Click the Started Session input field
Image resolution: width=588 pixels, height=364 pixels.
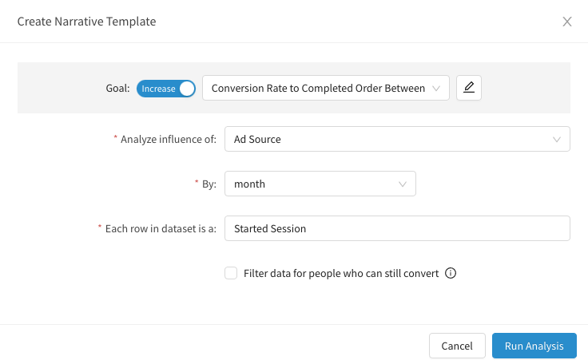click(397, 228)
